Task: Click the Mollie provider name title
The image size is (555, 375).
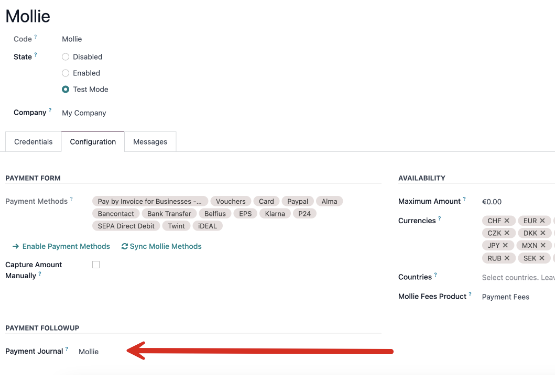Action: [28, 16]
